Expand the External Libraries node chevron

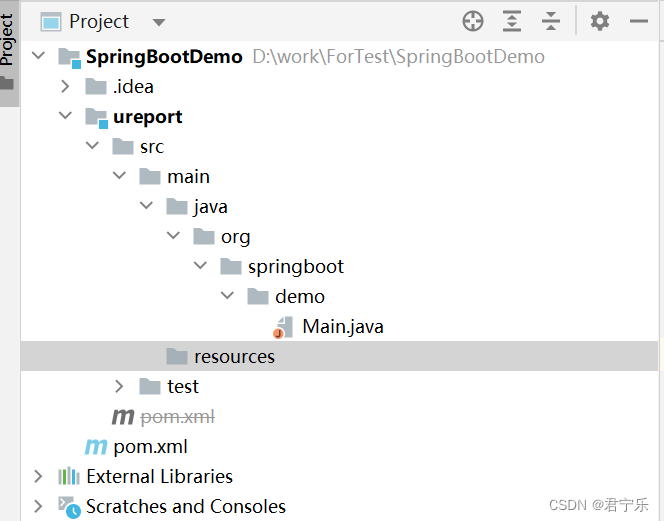pos(38,477)
